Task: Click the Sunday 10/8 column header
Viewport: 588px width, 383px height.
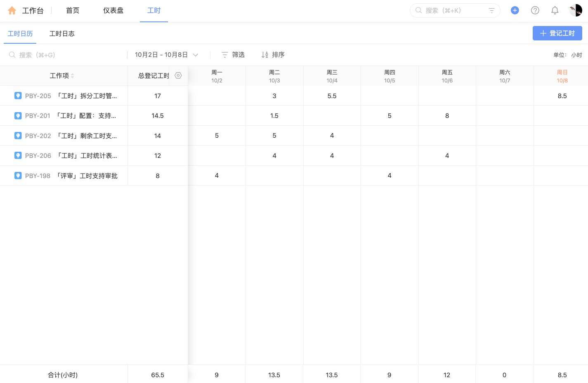Action: tap(562, 76)
